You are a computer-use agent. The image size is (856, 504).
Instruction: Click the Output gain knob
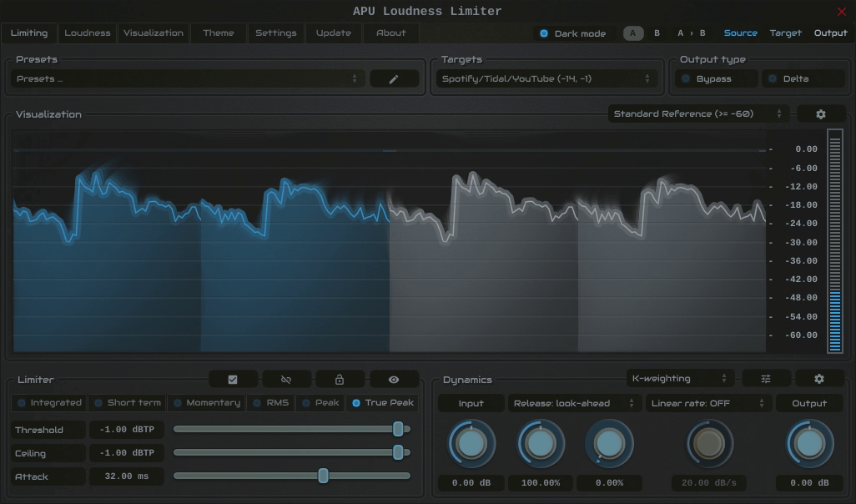coord(809,444)
